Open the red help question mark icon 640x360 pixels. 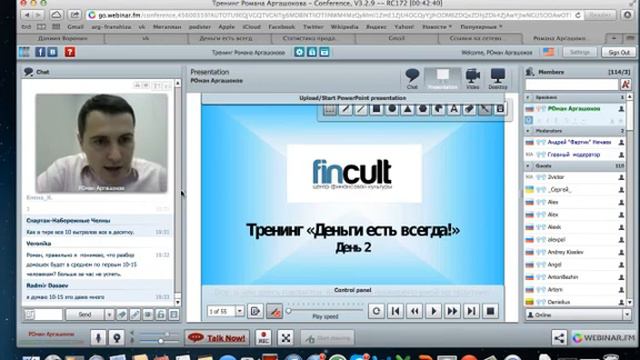pos(70,52)
